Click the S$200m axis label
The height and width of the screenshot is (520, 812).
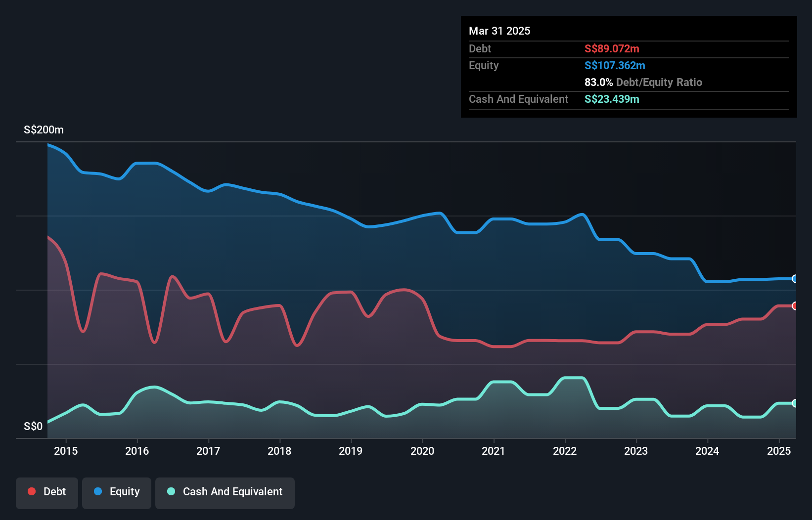click(43, 130)
